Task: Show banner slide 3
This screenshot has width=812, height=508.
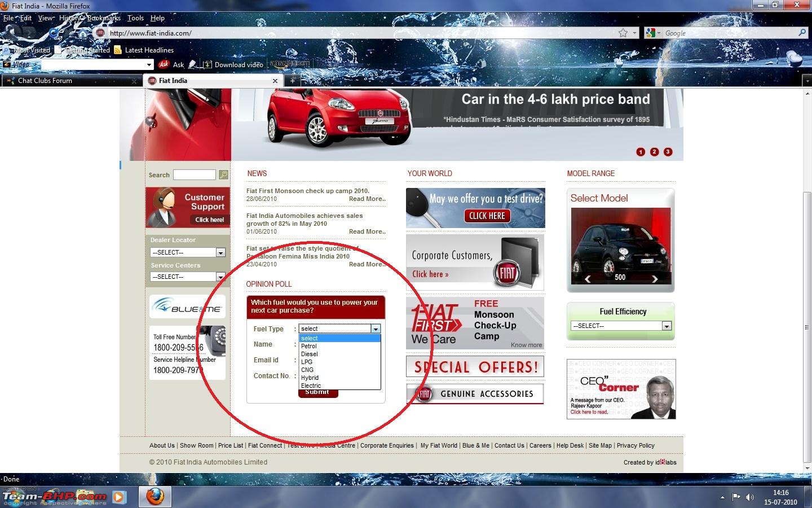Action: coord(668,152)
